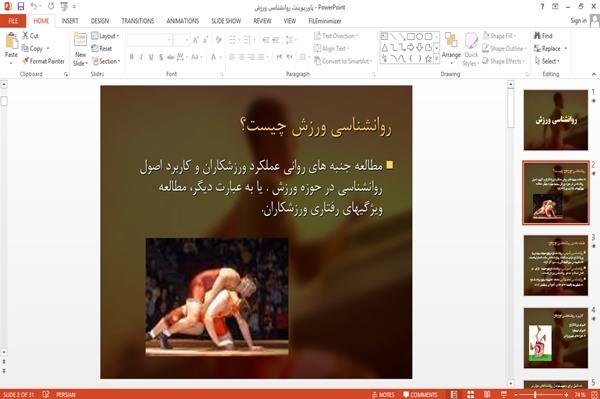Open Align Text dropdown
Image resolution: width=600 pixels, height=399 pixels.
pyautogui.click(x=331, y=48)
